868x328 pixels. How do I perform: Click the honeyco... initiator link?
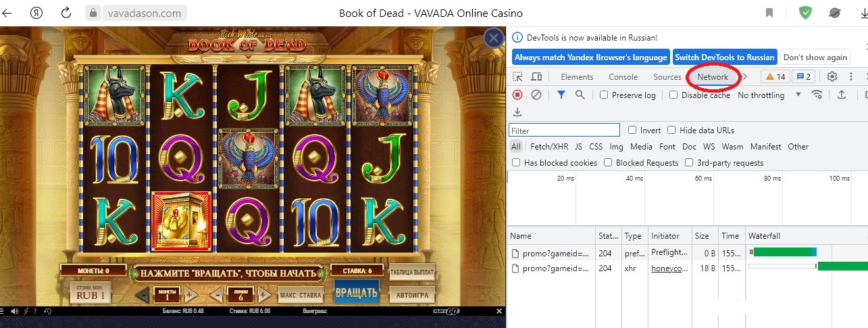668,268
